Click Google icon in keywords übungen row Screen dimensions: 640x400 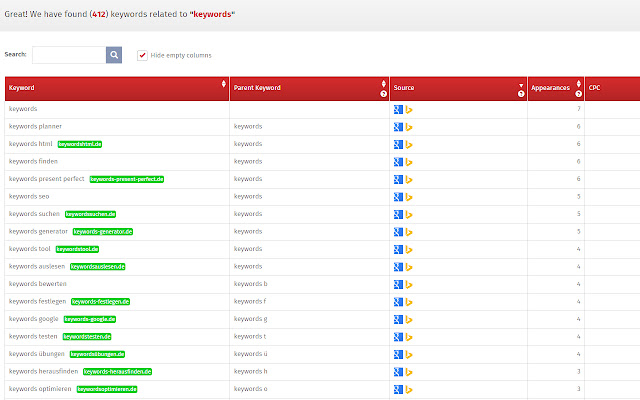point(398,355)
